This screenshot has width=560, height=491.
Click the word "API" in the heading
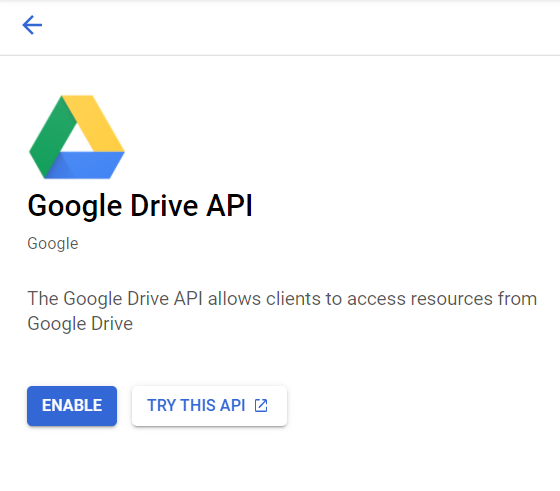point(230,206)
